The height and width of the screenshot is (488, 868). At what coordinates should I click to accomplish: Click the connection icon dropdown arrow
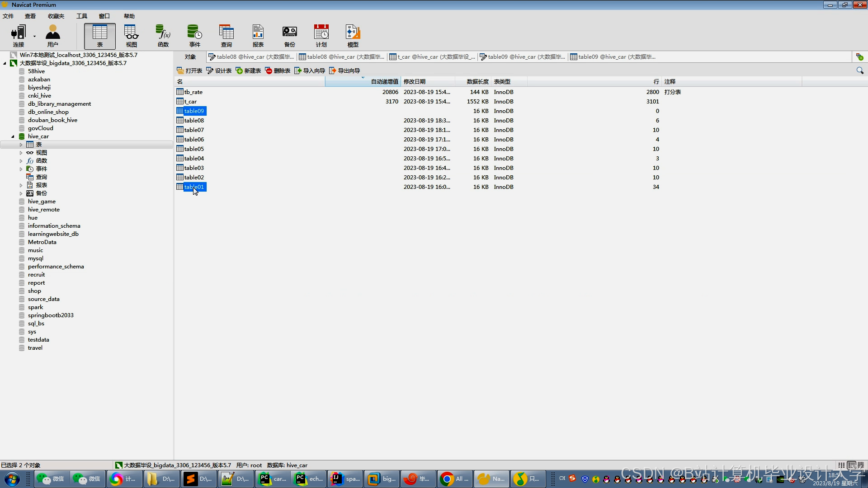coord(34,36)
